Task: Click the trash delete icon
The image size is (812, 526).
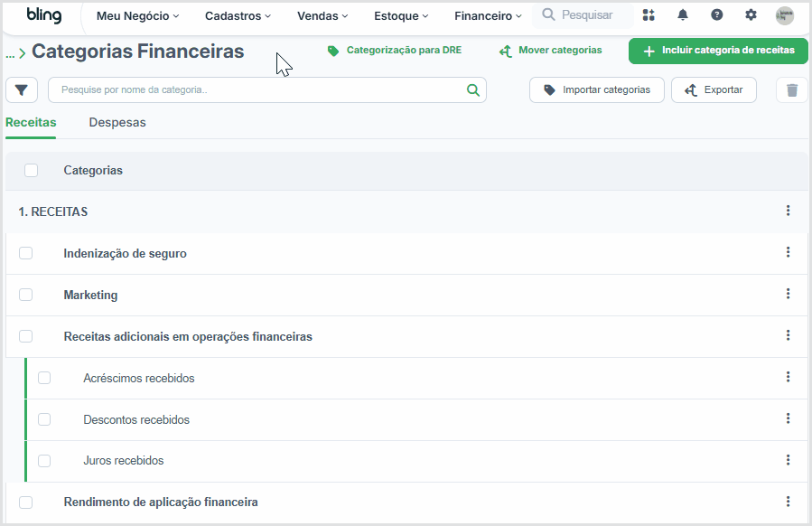Action: (x=792, y=90)
